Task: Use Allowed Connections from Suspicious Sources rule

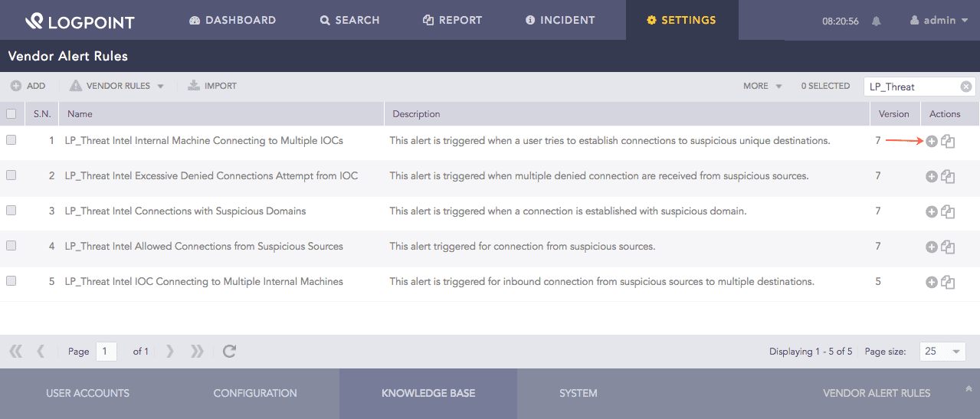Action: coord(932,247)
